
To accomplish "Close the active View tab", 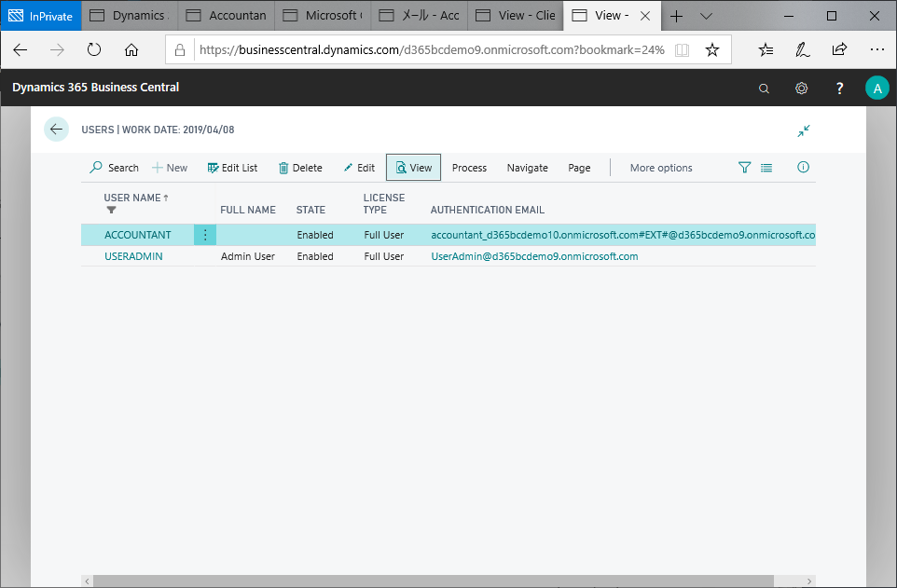I will coord(645,16).
